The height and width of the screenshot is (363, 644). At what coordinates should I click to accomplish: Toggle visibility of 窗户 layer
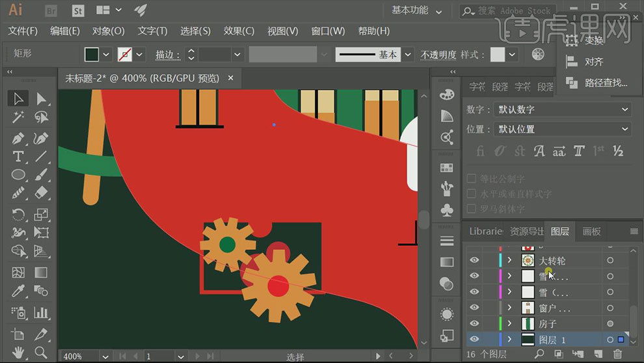coord(474,307)
